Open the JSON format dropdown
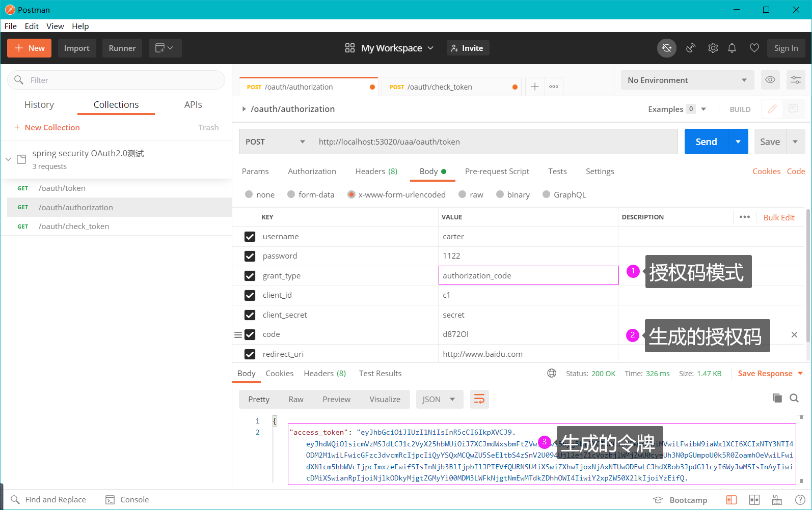 tap(439, 400)
